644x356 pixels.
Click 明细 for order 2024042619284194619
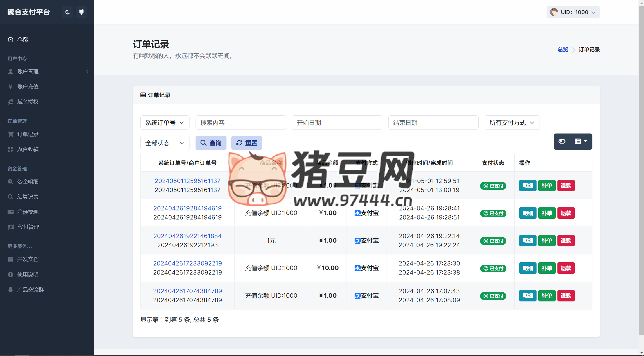coord(528,213)
